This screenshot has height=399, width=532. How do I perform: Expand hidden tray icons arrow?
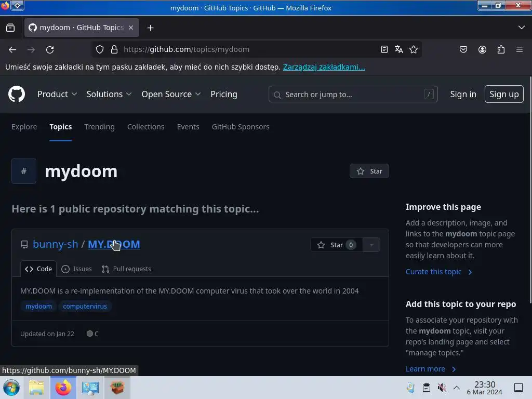pos(457,388)
